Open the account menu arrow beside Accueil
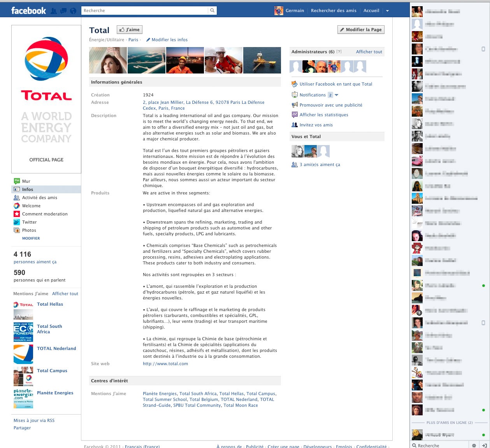Viewport: 490px width, 448px height. (387, 11)
